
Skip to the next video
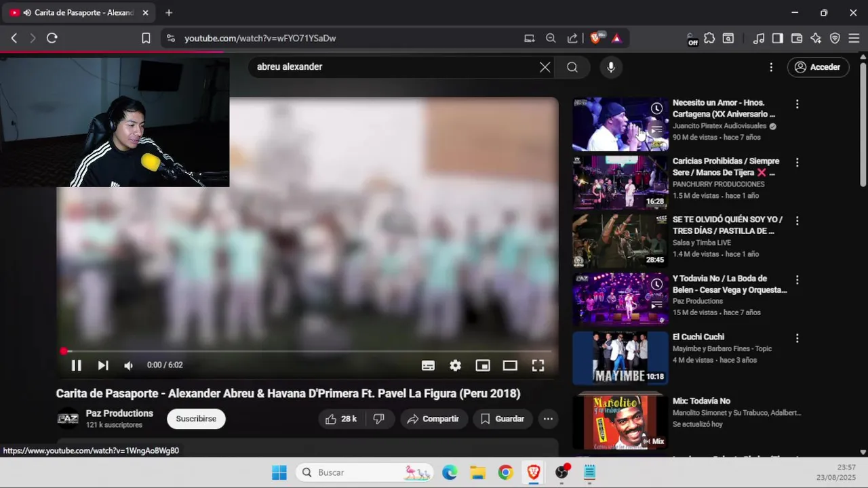click(103, 365)
